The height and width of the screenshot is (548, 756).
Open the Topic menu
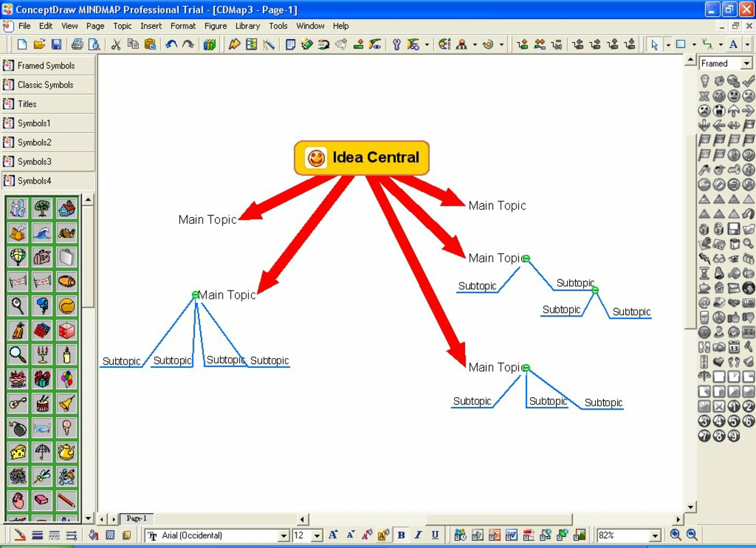[122, 26]
